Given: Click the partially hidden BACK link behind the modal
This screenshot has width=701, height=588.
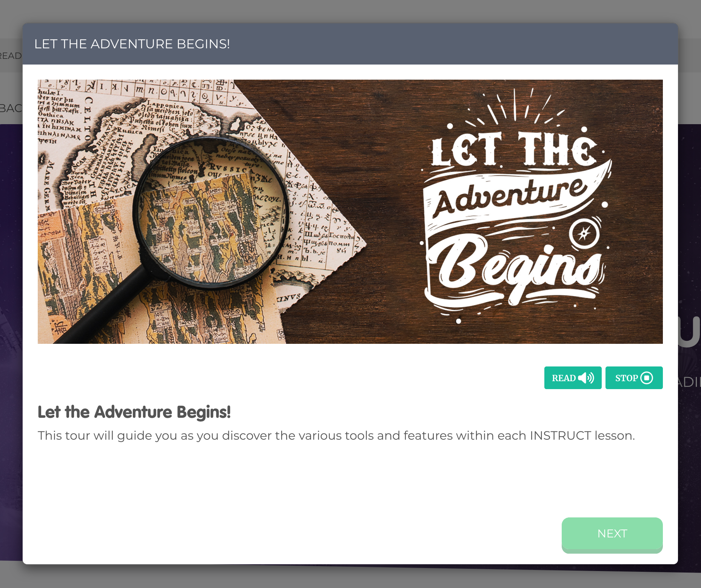Looking at the screenshot, I should point(11,108).
